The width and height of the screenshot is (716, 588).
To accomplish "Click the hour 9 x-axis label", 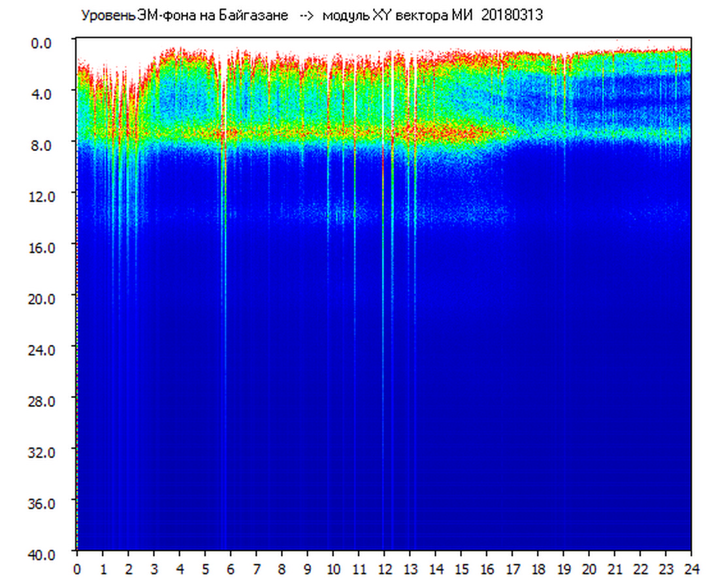I will [307, 569].
